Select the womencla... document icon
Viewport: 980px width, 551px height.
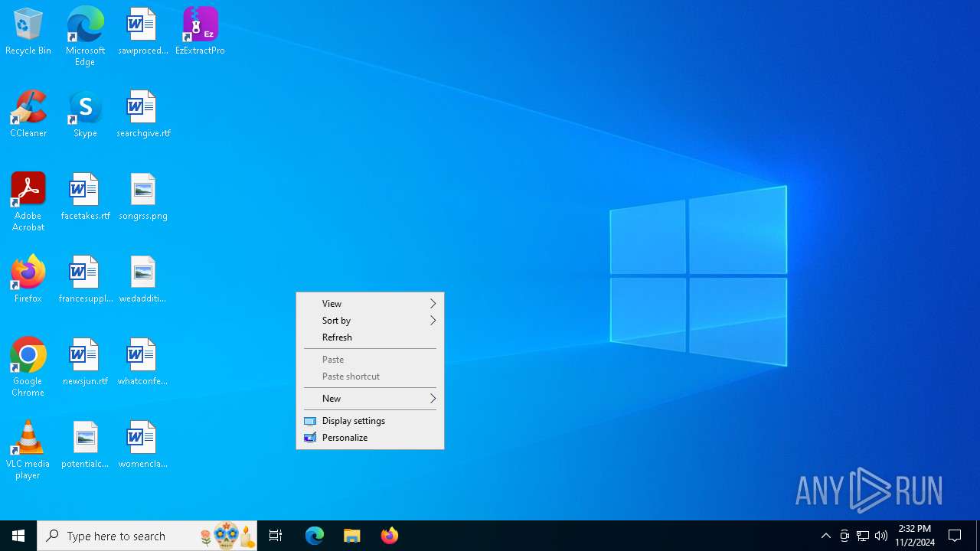pos(143,445)
